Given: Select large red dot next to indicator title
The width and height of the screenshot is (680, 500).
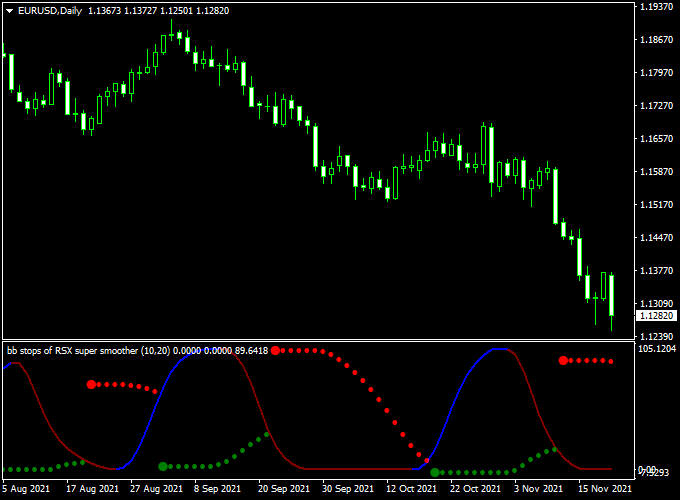Looking at the screenshot, I should click(x=276, y=350).
